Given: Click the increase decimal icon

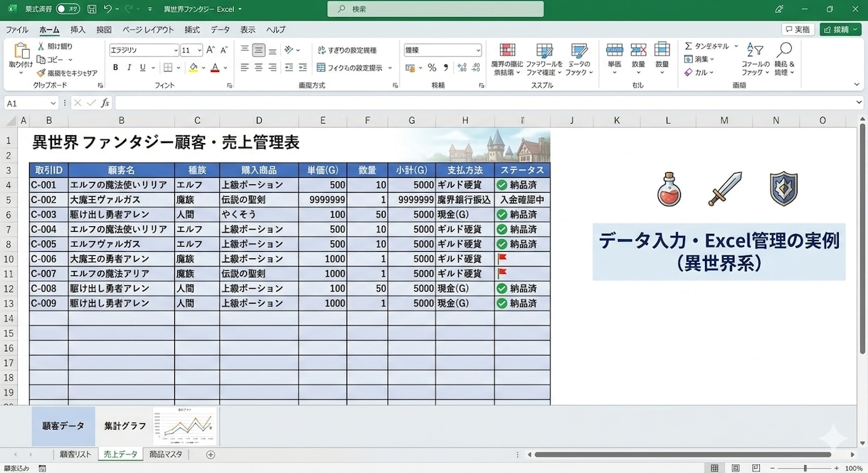Looking at the screenshot, I should 462,68.
